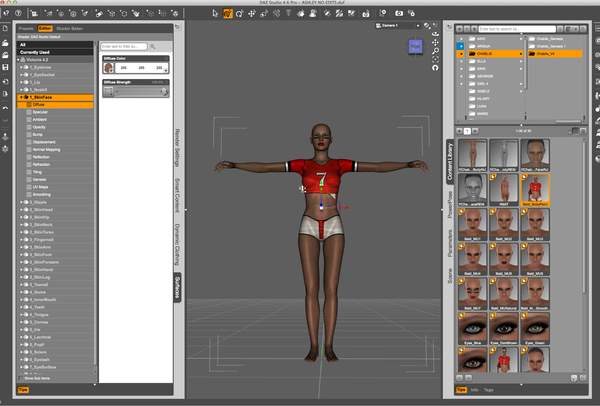This screenshot has height=406, width=600.
Task: Select the Eyes_Green thumbnail
Action: click(x=535, y=328)
